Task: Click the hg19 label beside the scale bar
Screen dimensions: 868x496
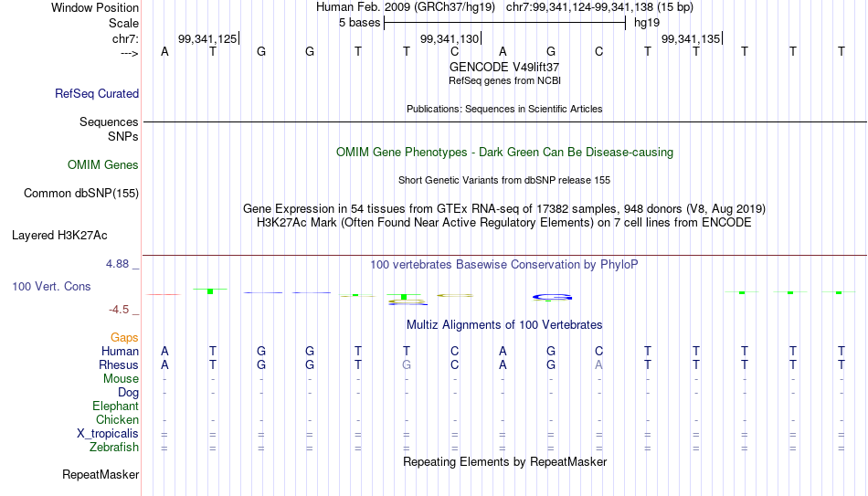Action: [647, 23]
